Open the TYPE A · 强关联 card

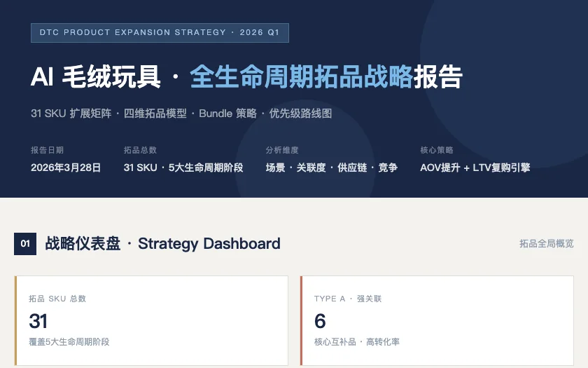437,321
